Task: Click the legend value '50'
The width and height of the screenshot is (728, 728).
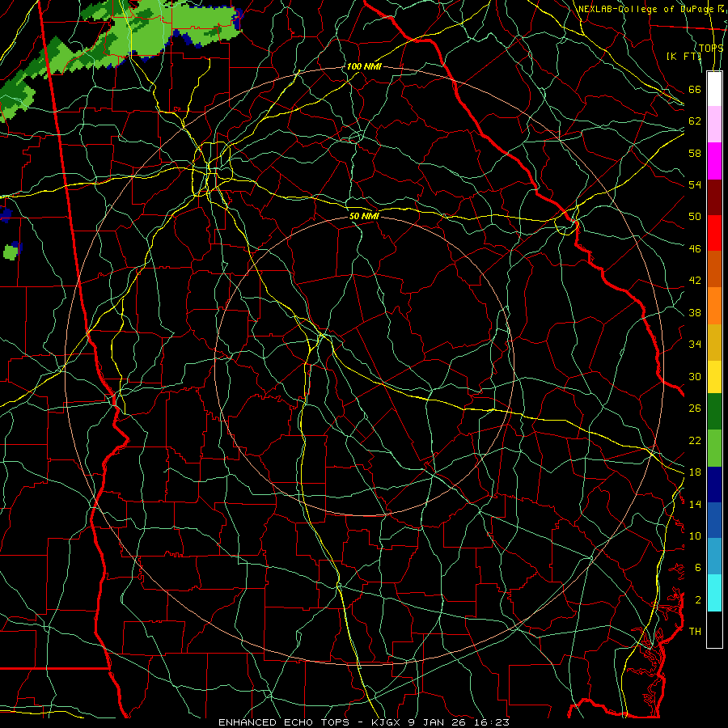Action: coord(695,217)
